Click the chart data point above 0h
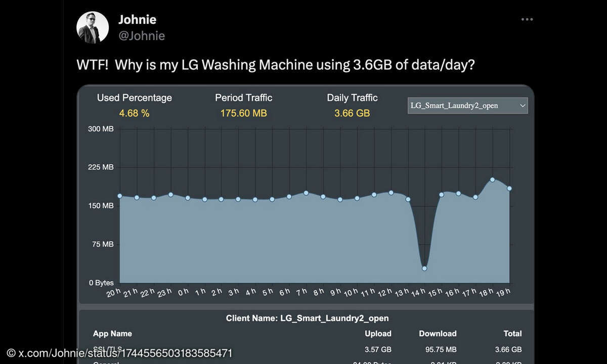This screenshot has width=607, height=364. pyautogui.click(x=188, y=198)
